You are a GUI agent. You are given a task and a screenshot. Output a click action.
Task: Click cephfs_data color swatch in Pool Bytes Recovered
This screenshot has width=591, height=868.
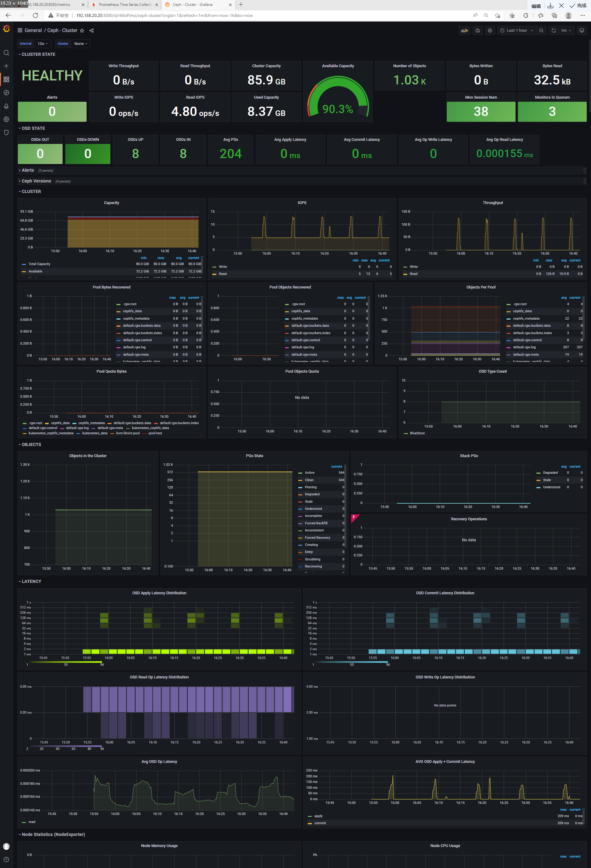coord(119,311)
